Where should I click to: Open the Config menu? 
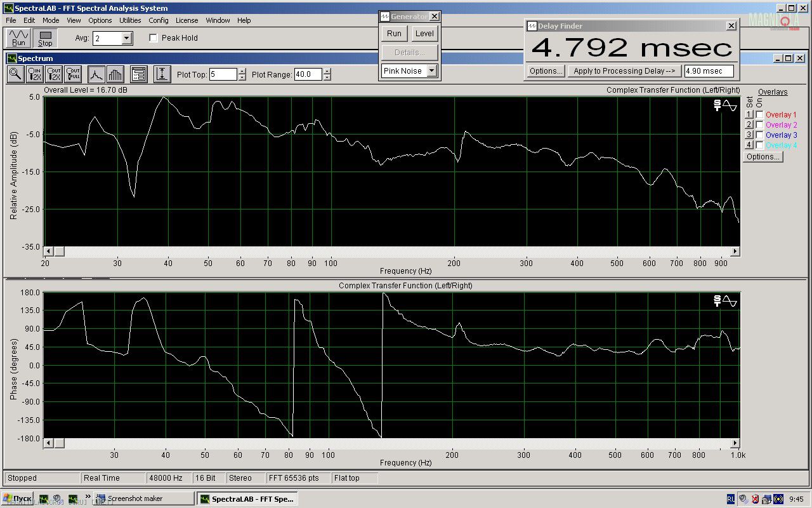click(159, 20)
